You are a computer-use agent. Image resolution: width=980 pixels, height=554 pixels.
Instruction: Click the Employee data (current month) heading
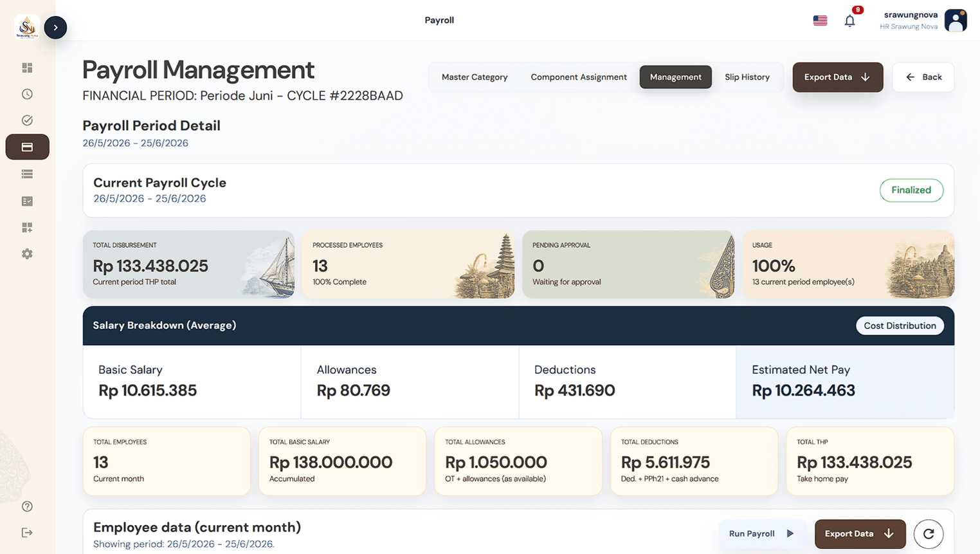point(197,527)
